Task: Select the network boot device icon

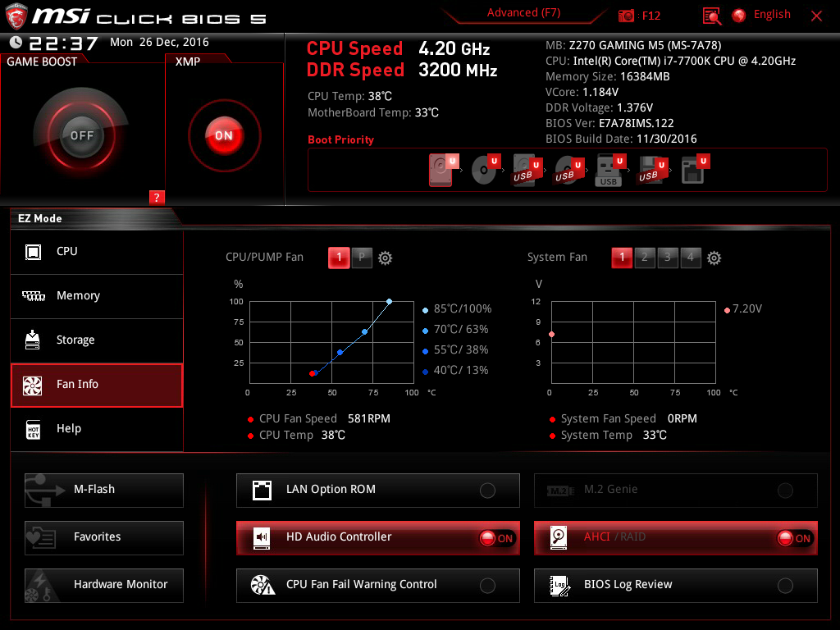Action: pyautogui.click(x=696, y=169)
